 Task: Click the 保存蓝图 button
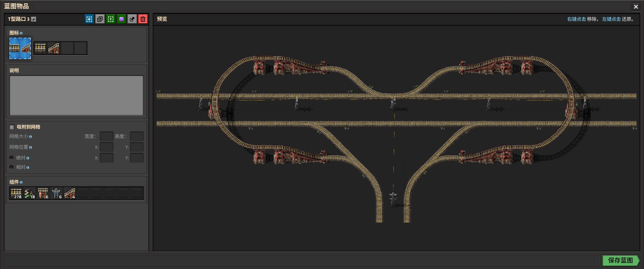coord(621,260)
